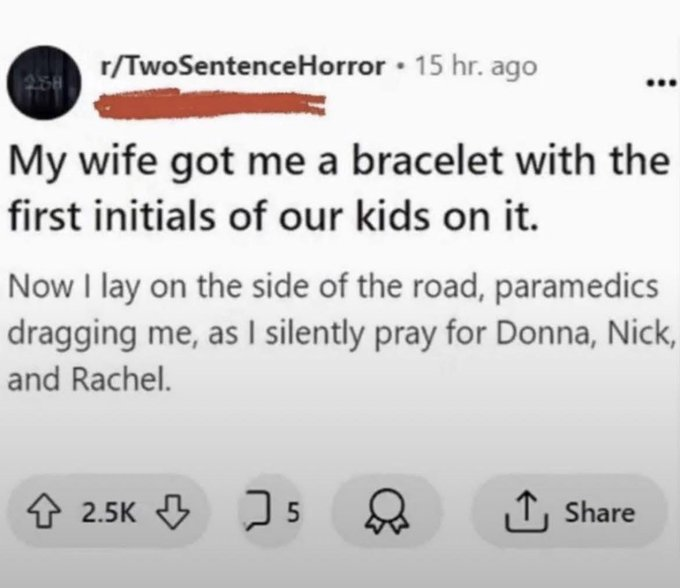Click the Share button label
The image size is (680, 588).
[x=600, y=513]
